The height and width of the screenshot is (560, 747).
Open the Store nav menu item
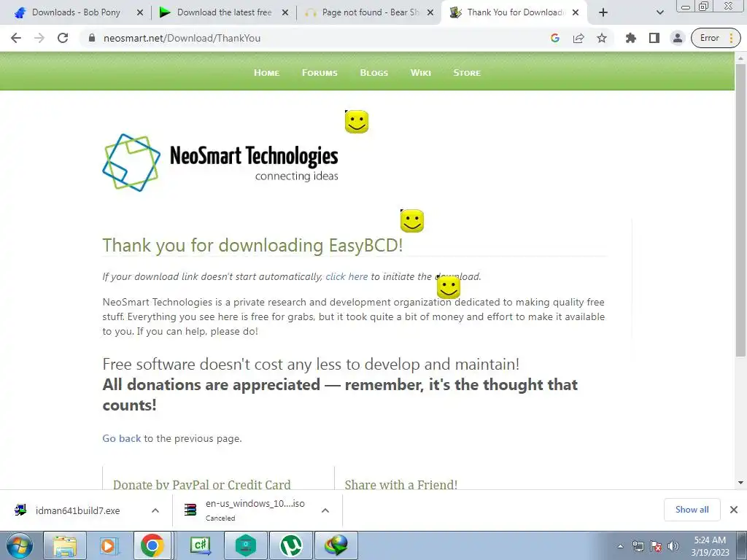point(467,73)
